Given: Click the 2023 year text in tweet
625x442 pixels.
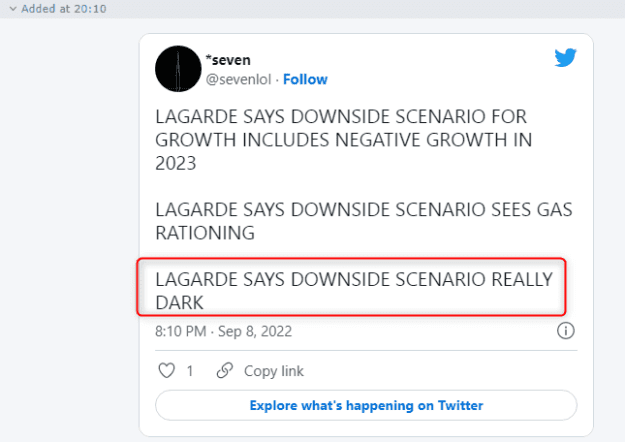Looking at the screenshot, I should tap(176, 163).
